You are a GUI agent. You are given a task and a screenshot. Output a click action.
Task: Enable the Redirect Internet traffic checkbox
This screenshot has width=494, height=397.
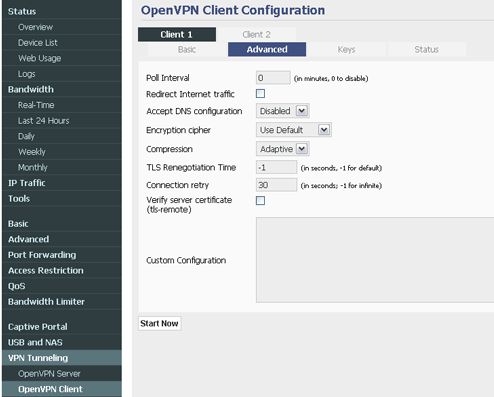pos(260,94)
